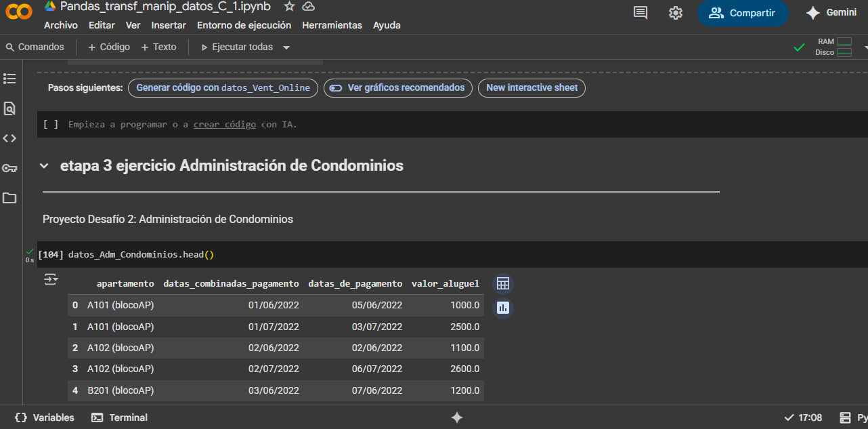This screenshot has width=868, height=429.
Task: Select cell value 2600.0
Action: tap(465, 369)
